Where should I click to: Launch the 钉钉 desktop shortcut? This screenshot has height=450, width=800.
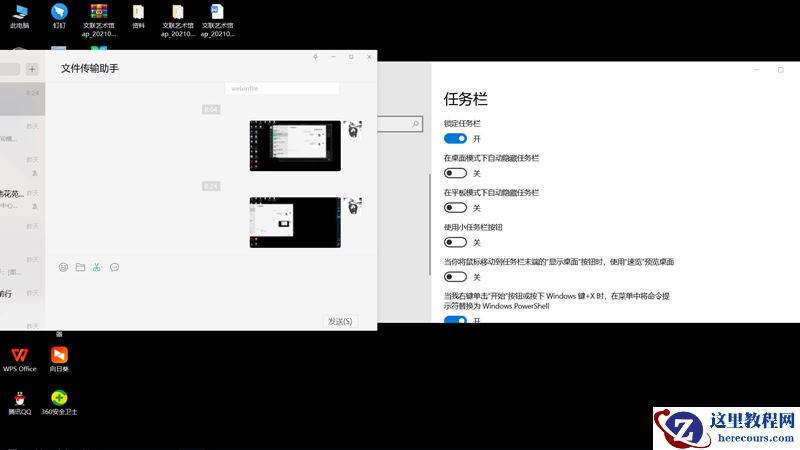59,16
